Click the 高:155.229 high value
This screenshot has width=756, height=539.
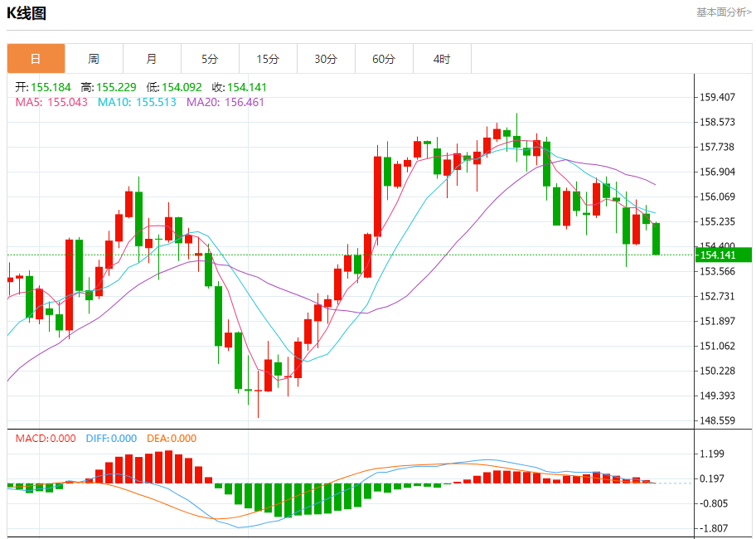[109, 87]
